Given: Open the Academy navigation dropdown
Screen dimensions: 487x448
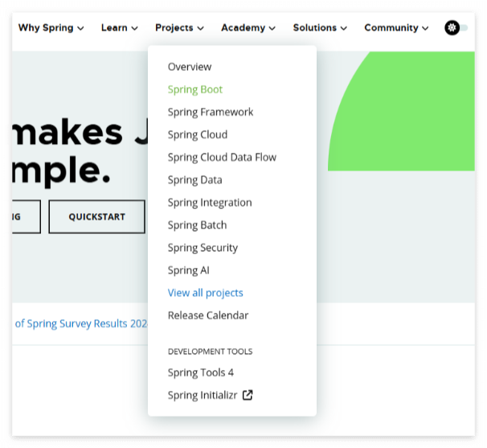Looking at the screenshot, I should (248, 27).
